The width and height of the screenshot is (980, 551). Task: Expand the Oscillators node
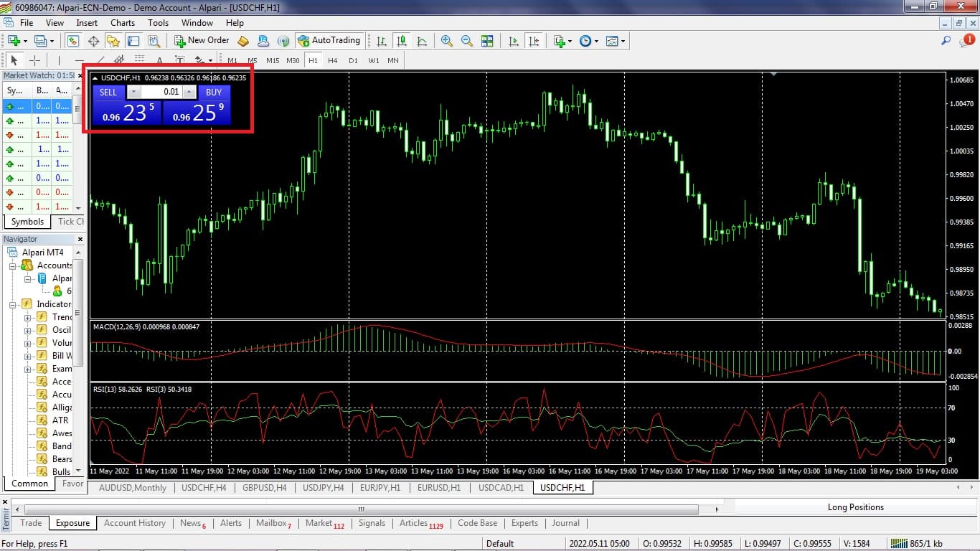[27, 330]
